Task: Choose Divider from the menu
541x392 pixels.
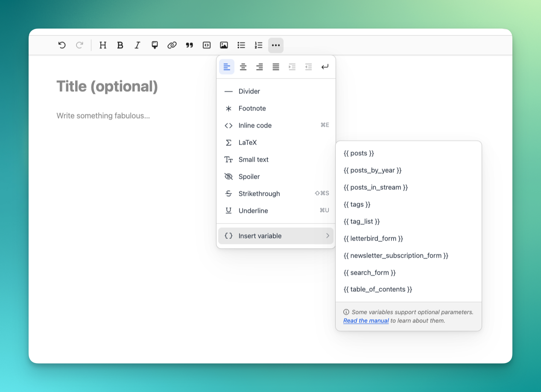Action: coord(276,91)
